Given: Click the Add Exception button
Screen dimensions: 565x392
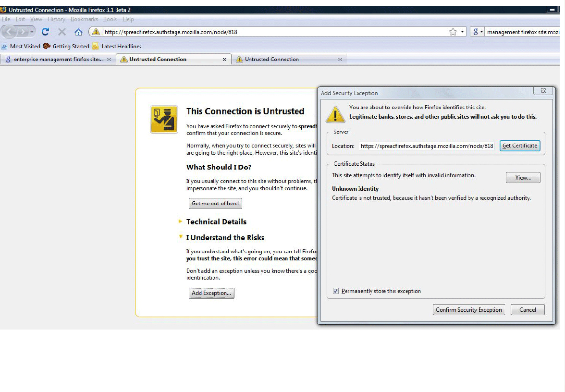Looking at the screenshot, I should coord(211,293).
